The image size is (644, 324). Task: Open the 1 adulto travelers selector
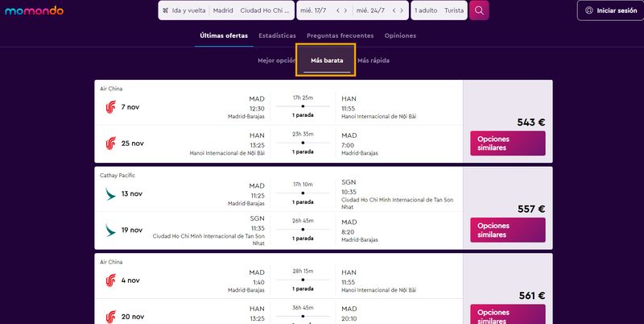[426, 10]
